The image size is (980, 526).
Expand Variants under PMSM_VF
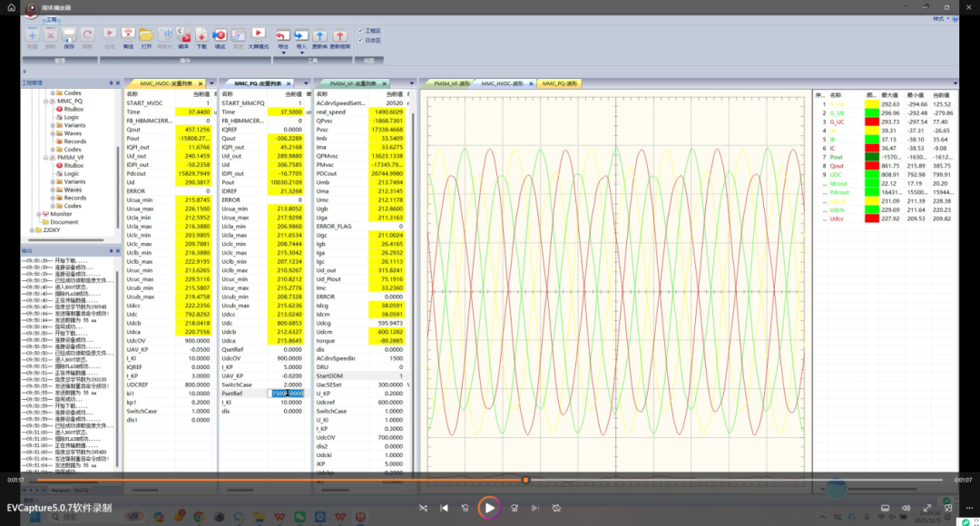click(54, 181)
